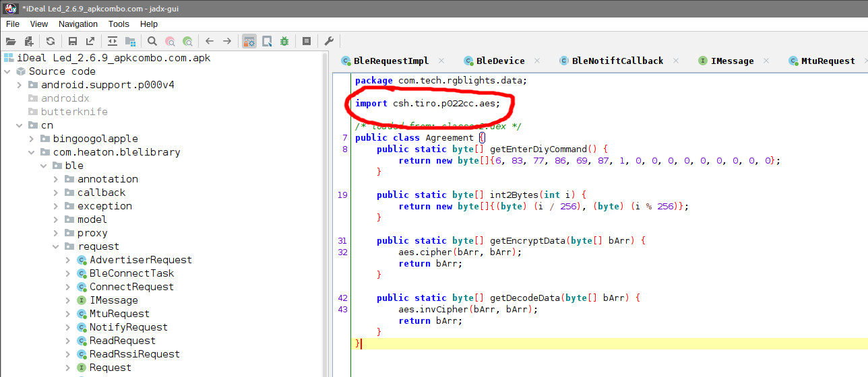The image size is (868, 377).
Task: Click line number 32 in gutter
Action: click(x=342, y=252)
